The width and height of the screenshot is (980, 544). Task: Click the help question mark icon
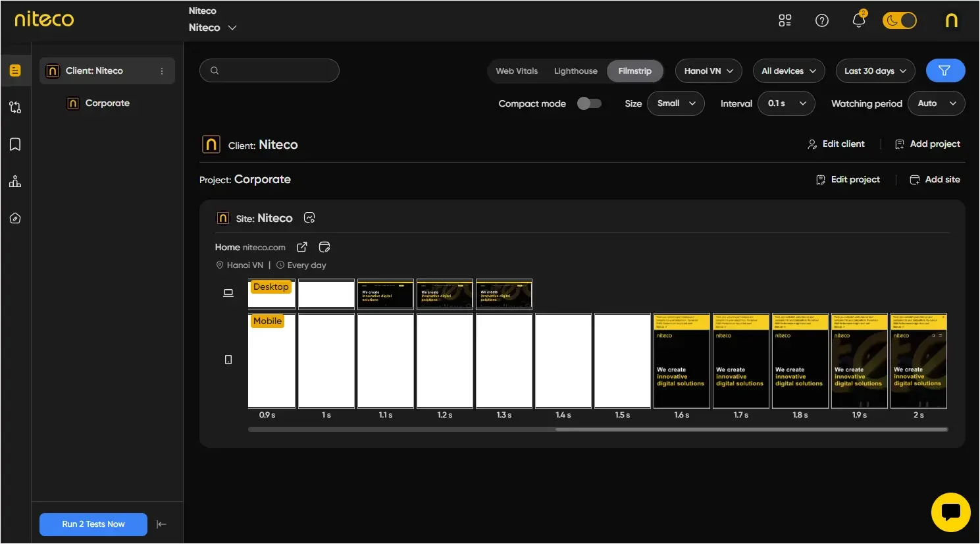click(x=821, y=20)
